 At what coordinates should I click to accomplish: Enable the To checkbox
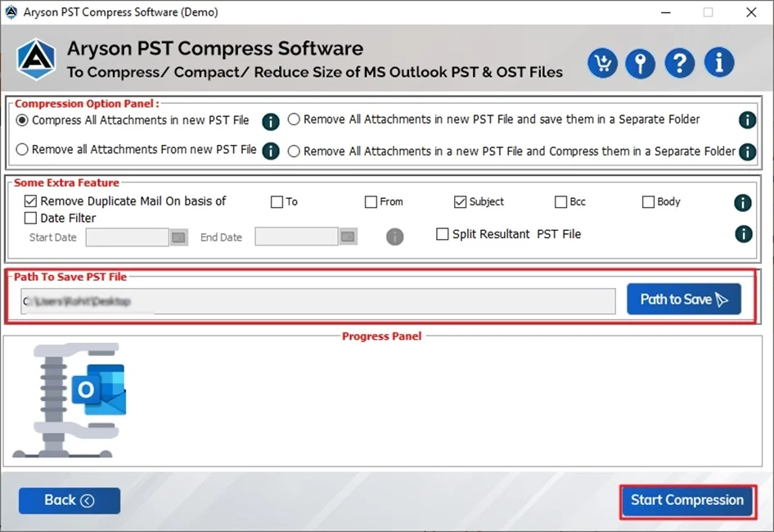tap(277, 202)
